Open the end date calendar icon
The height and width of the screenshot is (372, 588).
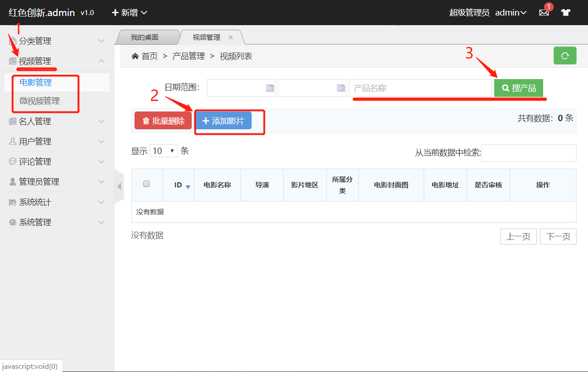[x=341, y=88]
